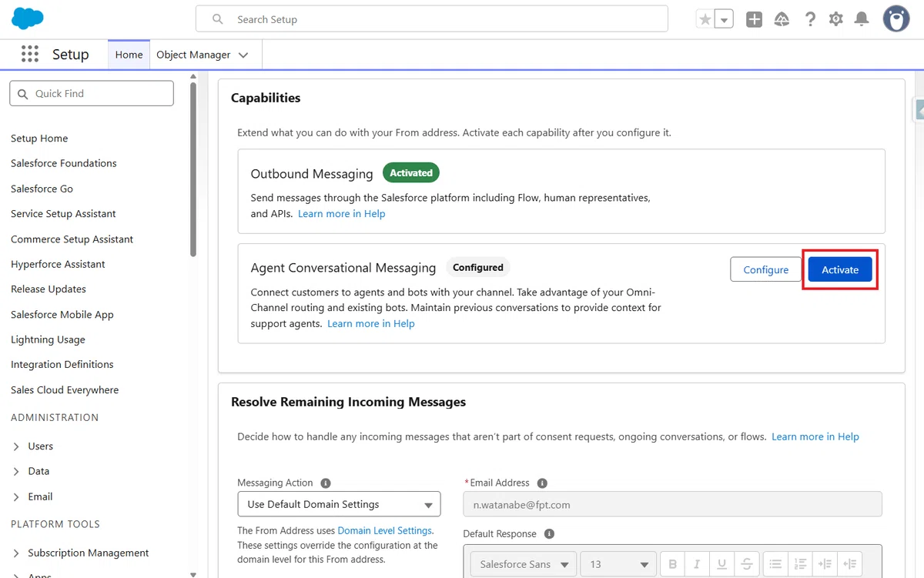
Task: Open Global Actions plus icon
Action: (755, 20)
